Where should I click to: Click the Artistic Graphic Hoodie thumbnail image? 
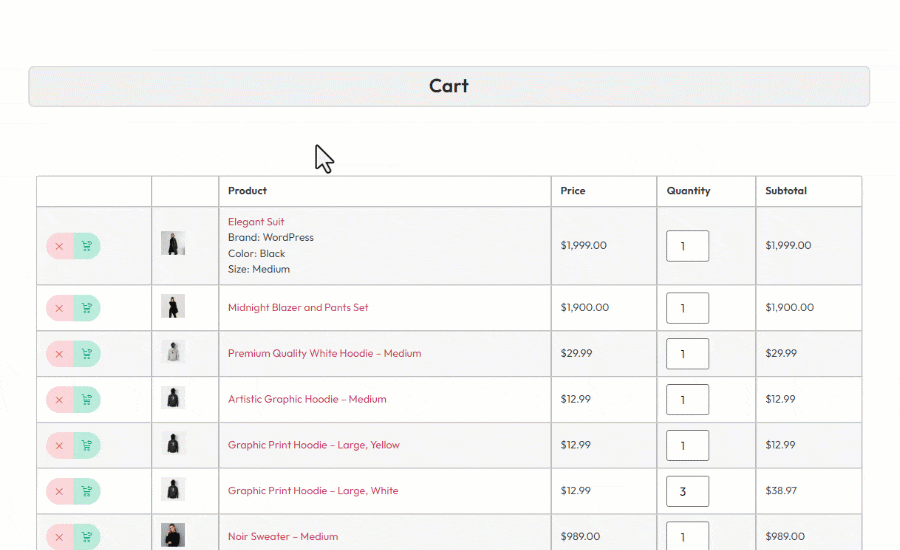pos(173,398)
